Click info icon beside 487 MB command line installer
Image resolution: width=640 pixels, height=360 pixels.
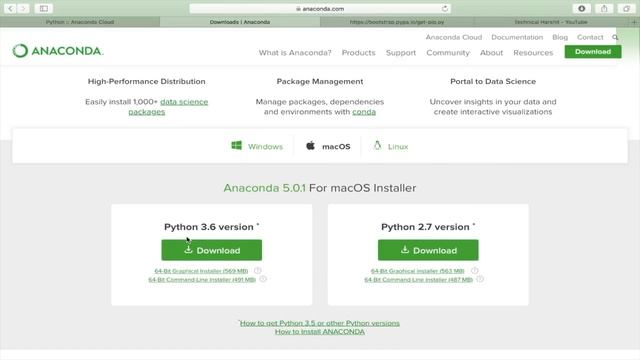(480, 279)
